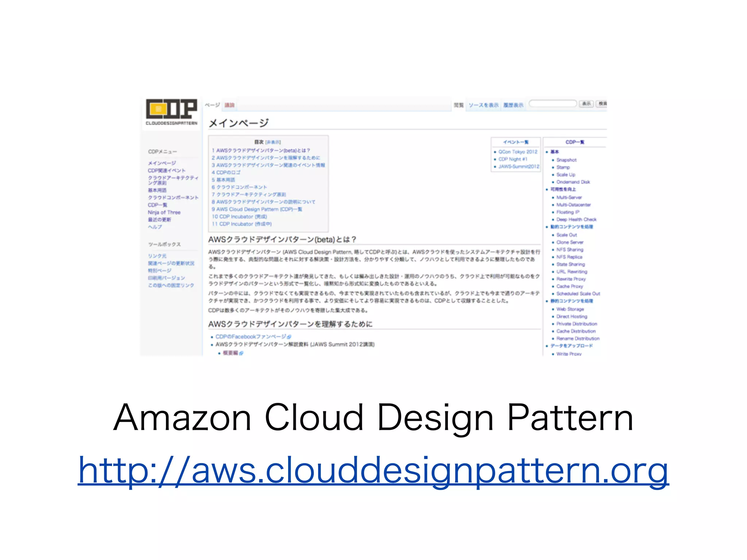Viewport: 747px width, 560px height.
Task: Jump to contents item 5 基本用語
Action: (223, 180)
